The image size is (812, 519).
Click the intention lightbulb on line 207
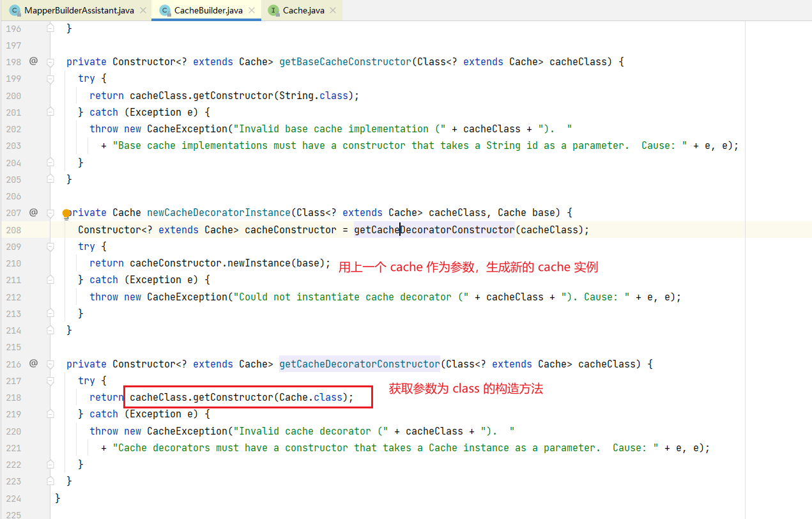tap(66, 213)
